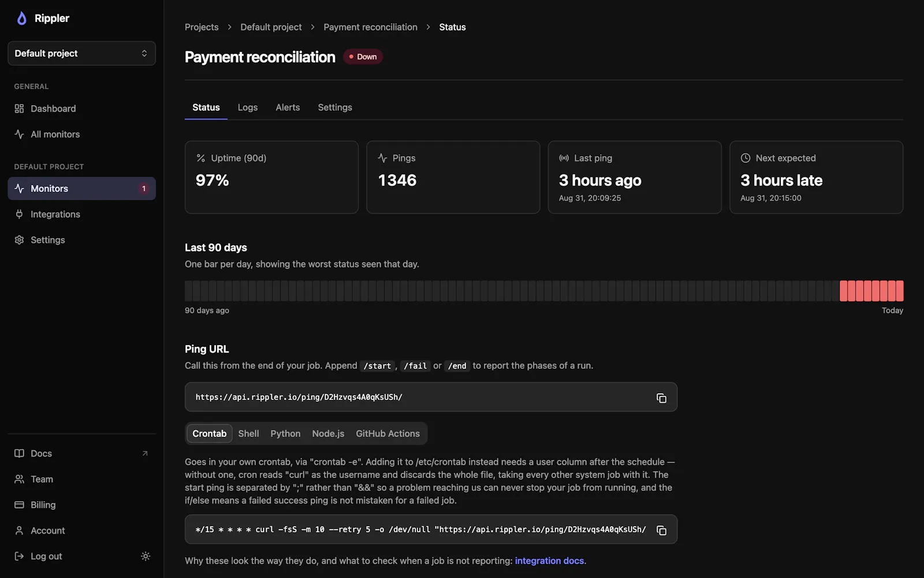Click the Default project breadcrumb link
924x578 pixels.
click(271, 27)
